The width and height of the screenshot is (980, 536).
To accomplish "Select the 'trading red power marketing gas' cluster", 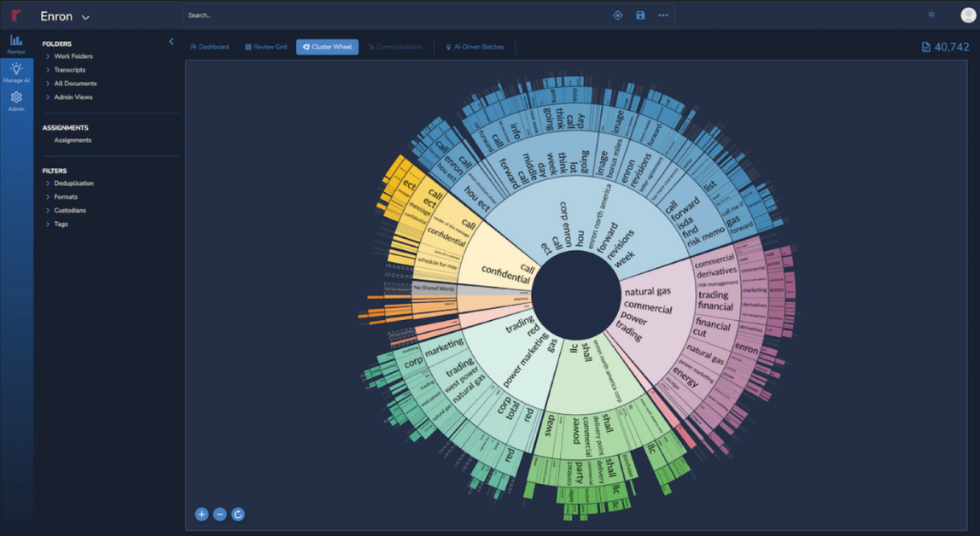I will [516, 356].
